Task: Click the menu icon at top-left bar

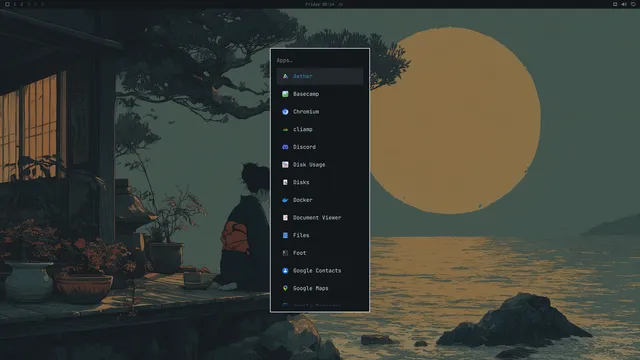Action: (7, 4)
